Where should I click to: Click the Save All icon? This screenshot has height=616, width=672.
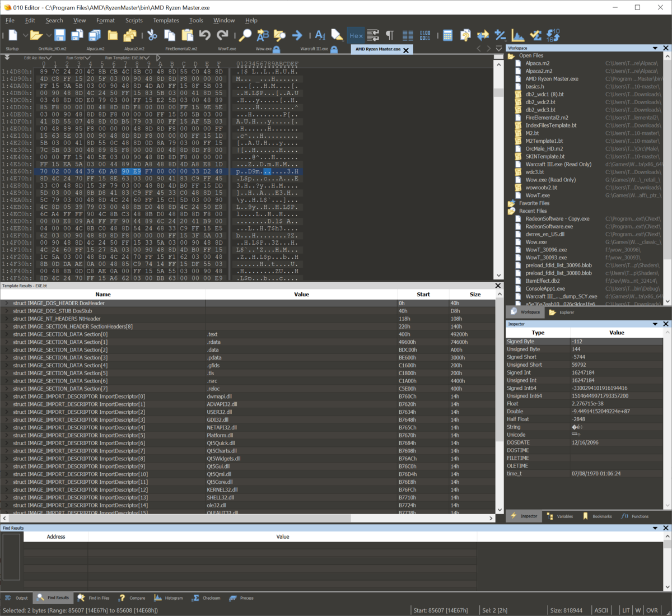pyautogui.click(x=95, y=35)
